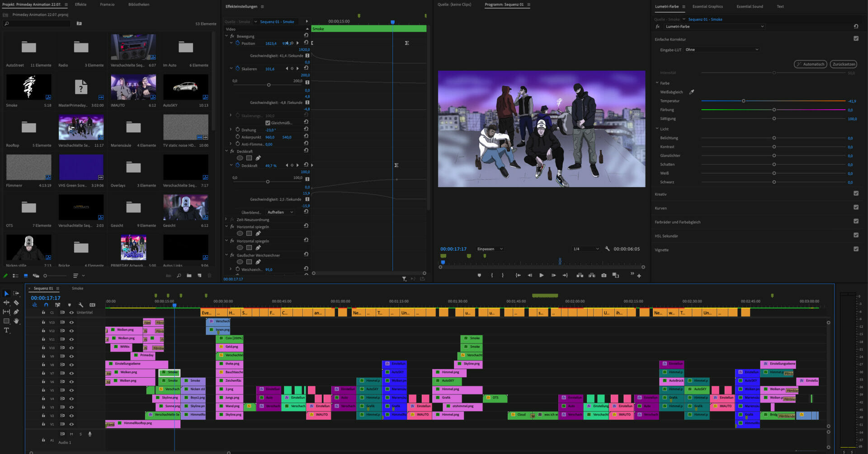Screen dimensions: 868x454
Task: Click Export Frame camera icon
Action: [x=604, y=275]
